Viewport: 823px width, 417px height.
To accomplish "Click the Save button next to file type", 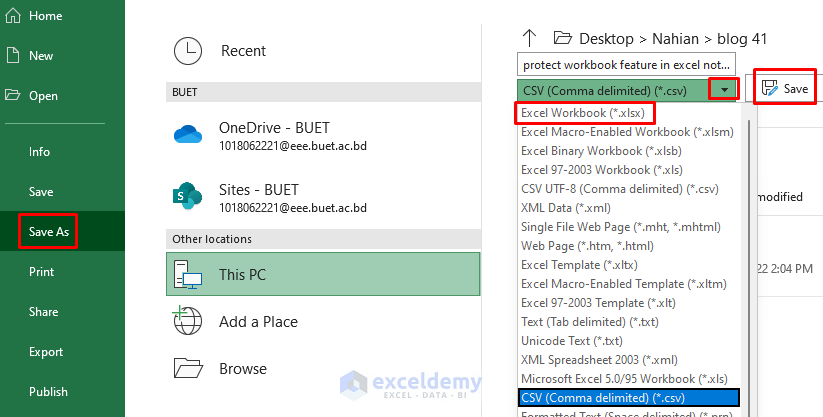I will pos(785,88).
